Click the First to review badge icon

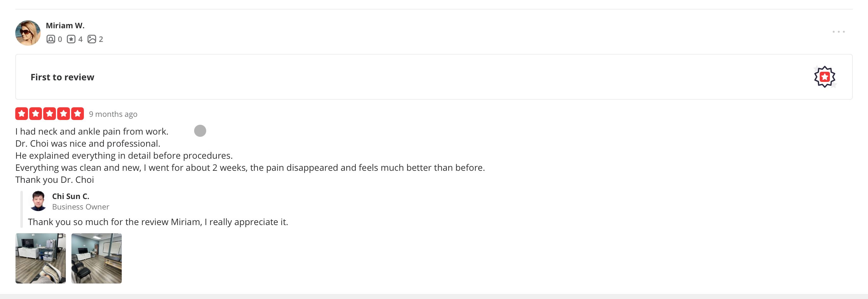click(824, 77)
